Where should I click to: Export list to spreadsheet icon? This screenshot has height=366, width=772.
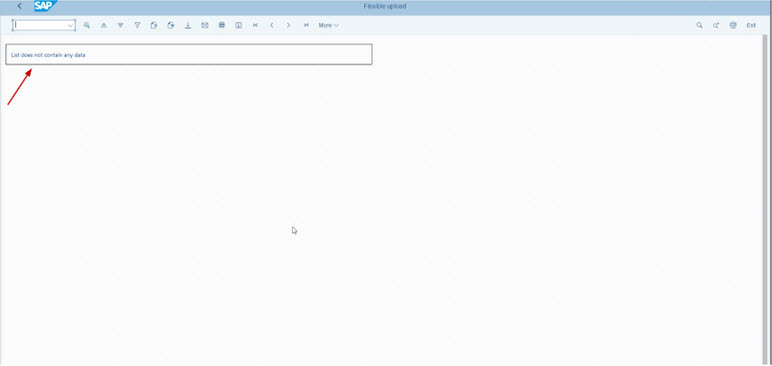(x=154, y=25)
